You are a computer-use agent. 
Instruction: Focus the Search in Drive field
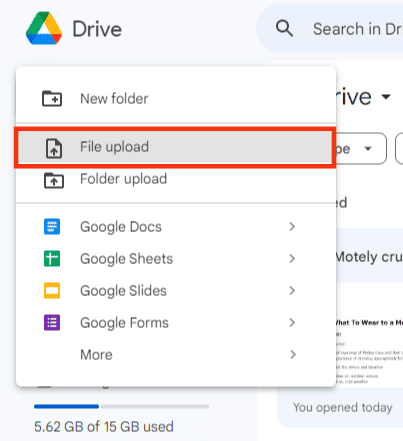(x=329, y=29)
